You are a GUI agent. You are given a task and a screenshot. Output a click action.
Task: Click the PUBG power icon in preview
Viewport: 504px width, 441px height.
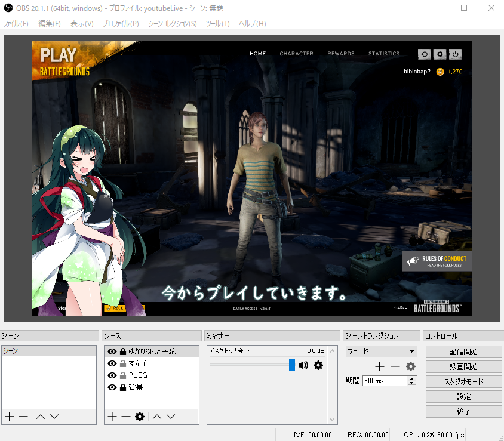click(455, 54)
